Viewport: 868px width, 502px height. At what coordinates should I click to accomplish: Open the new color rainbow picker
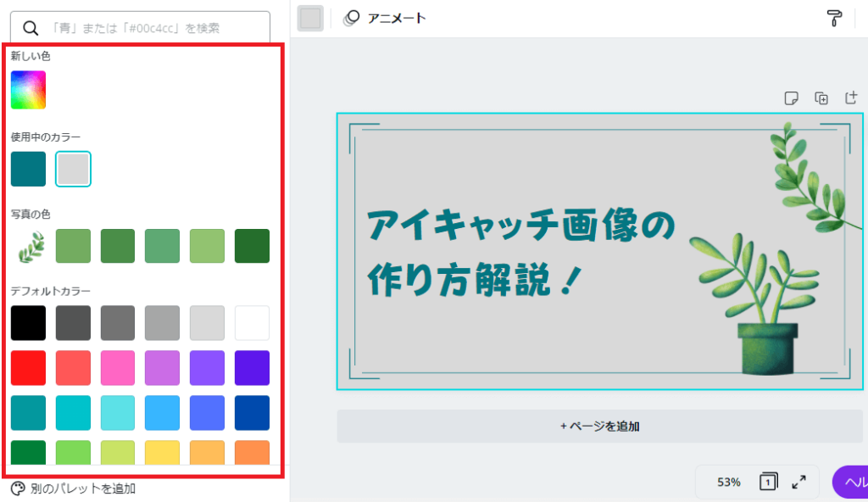pos(28,90)
